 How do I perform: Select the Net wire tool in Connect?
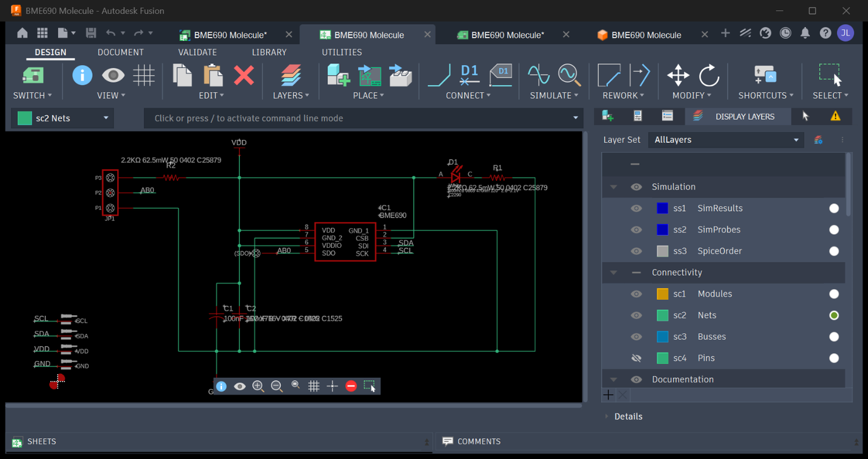439,76
